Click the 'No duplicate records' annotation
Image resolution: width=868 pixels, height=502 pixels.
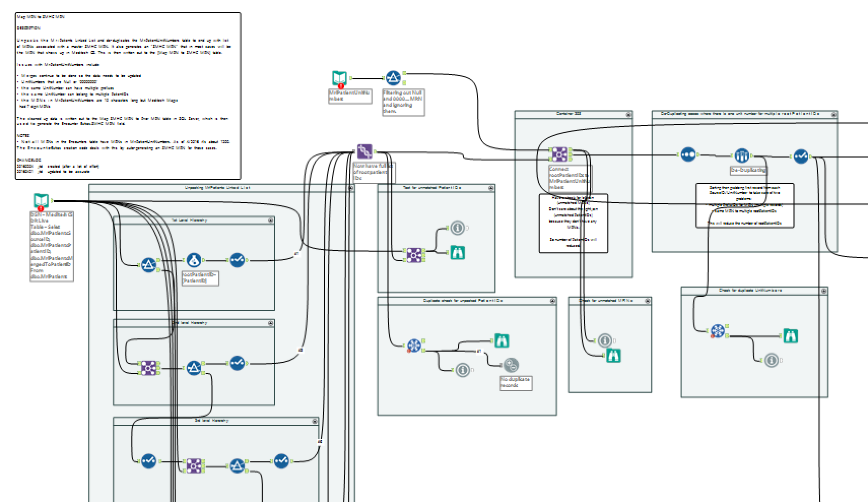(x=516, y=383)
